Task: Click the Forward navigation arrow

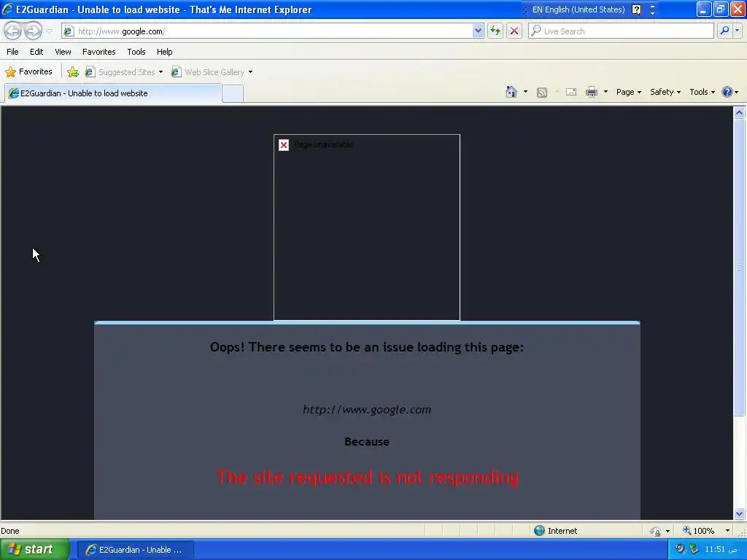Action: [x=33, y=31]
